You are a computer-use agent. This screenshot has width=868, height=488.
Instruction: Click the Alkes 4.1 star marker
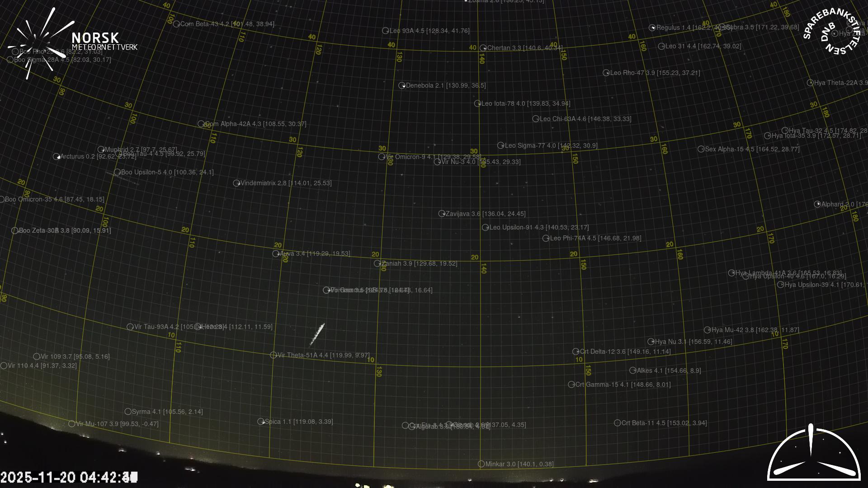pos(633,371)
